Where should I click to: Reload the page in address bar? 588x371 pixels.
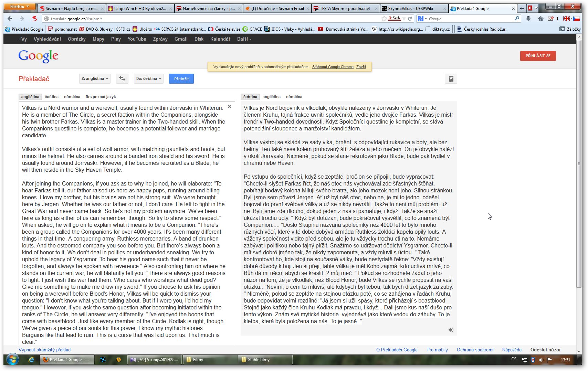tap(410, 19)
